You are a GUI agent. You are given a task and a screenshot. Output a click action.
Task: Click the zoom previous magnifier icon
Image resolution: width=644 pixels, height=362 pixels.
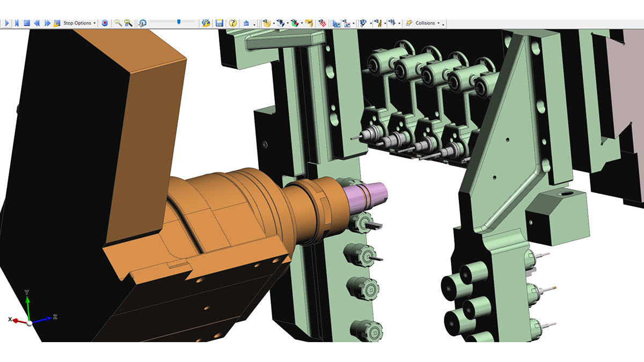pos(128,23)
